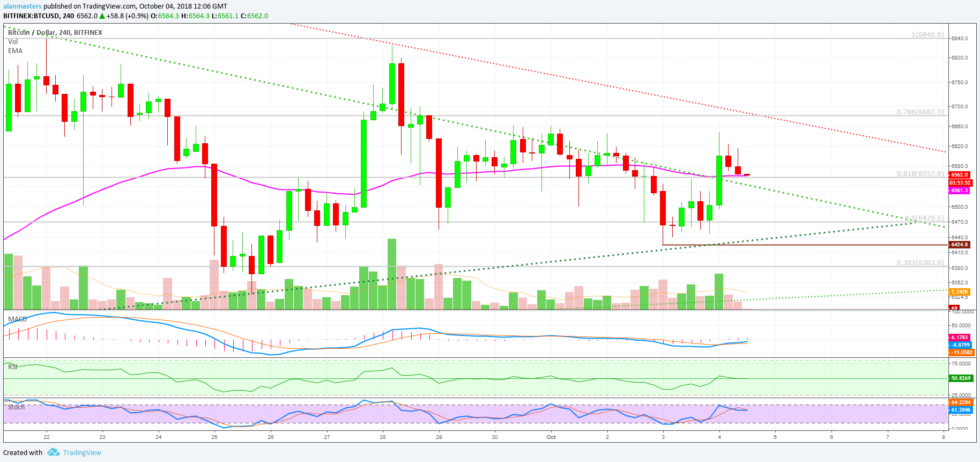The width and height of the screenshot is (980, 462).
Task: Click the MACD pane label
Action: coord(17,319)
